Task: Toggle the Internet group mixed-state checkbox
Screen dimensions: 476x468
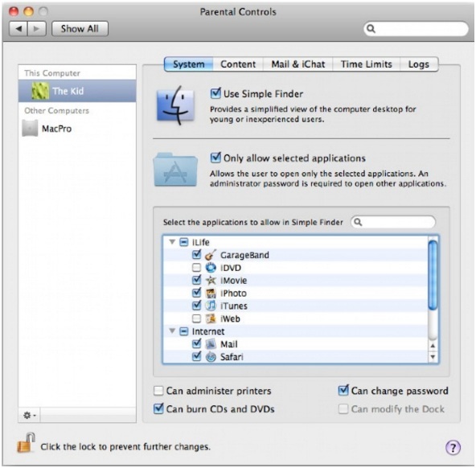Action: coord(183,331)
